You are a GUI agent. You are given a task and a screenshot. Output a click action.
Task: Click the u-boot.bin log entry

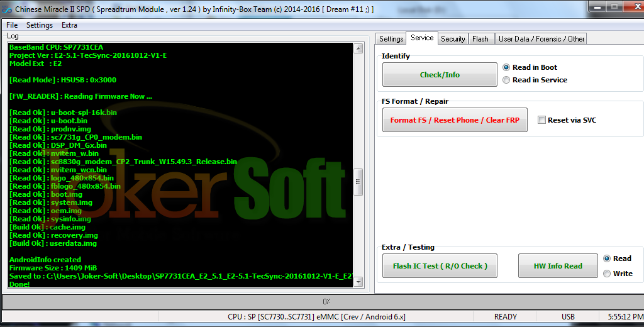click(x=48, y=121)
